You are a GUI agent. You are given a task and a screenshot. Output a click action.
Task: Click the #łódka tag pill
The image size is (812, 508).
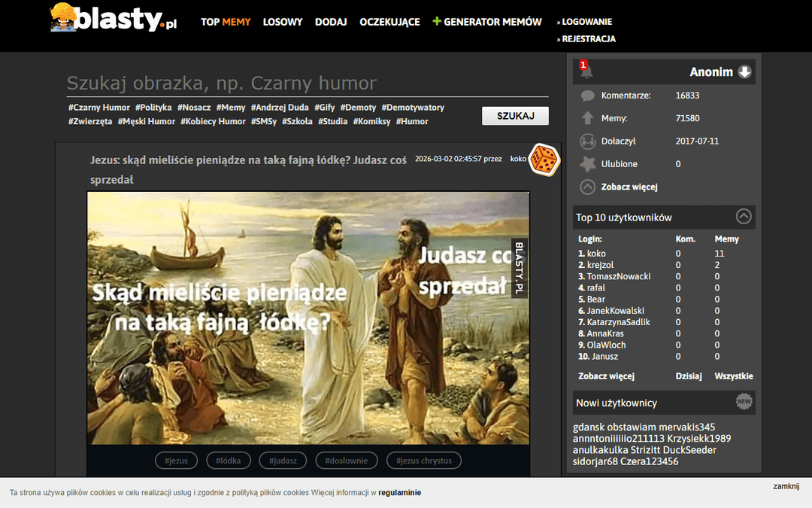tap(229, 461)
